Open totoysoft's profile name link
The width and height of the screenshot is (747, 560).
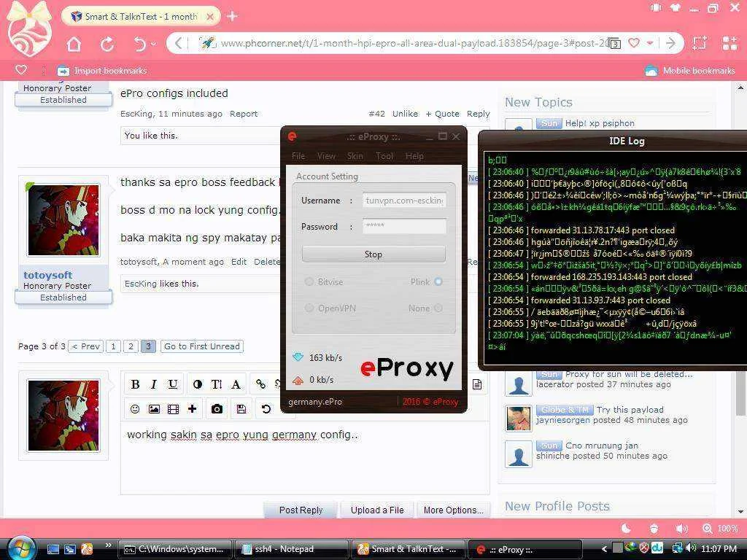[47, 275]
